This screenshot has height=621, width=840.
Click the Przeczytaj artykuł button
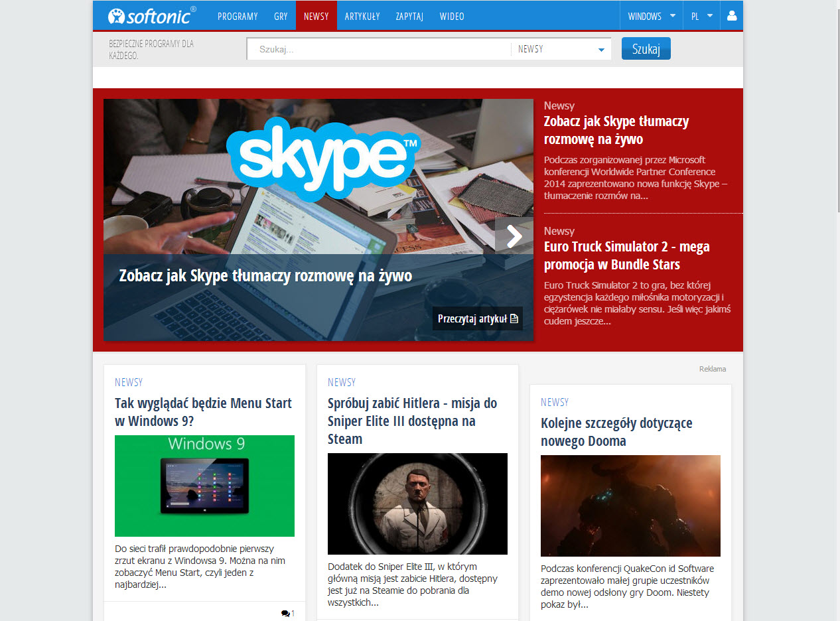(477, 318)
